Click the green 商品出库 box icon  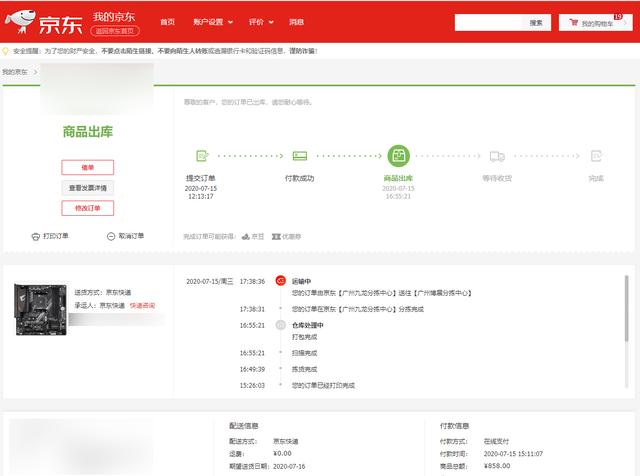[398, 156]
